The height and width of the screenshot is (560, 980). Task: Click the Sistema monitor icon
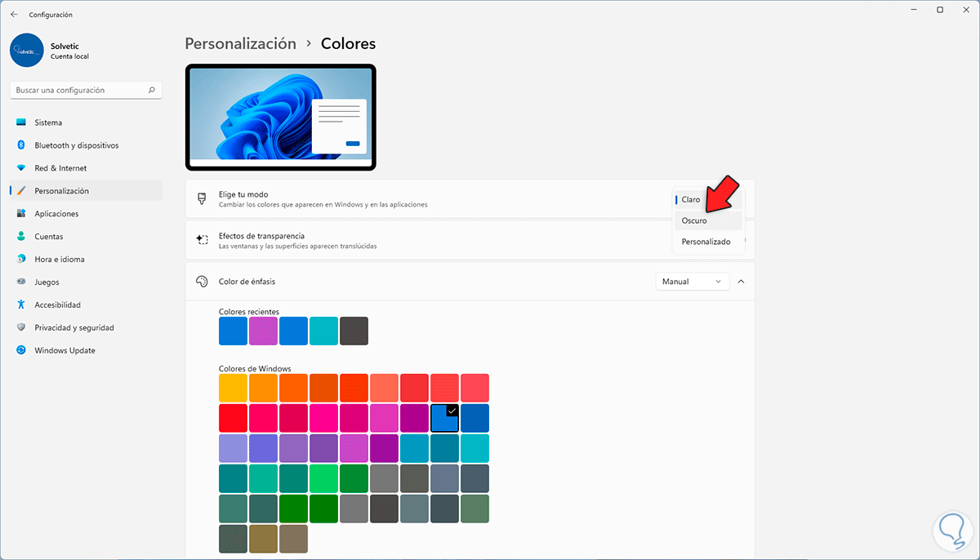(22, 122)
